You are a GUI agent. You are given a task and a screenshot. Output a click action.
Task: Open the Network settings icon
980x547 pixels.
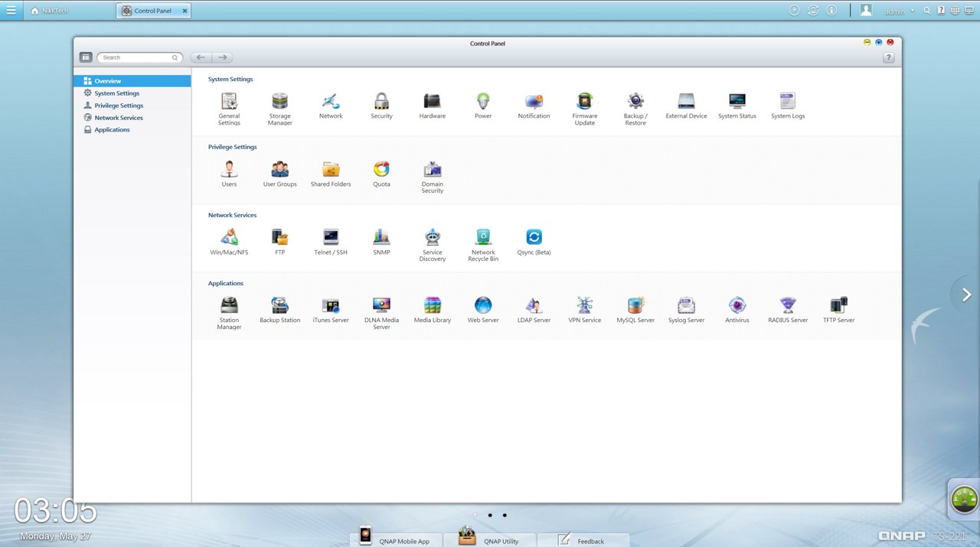tap(331, 105)
